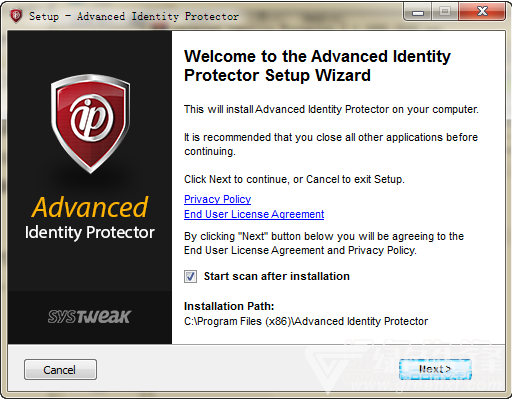Click the installation path text
Image resolution: width=512 pixels, height=399 pixels.
(306, 321)
